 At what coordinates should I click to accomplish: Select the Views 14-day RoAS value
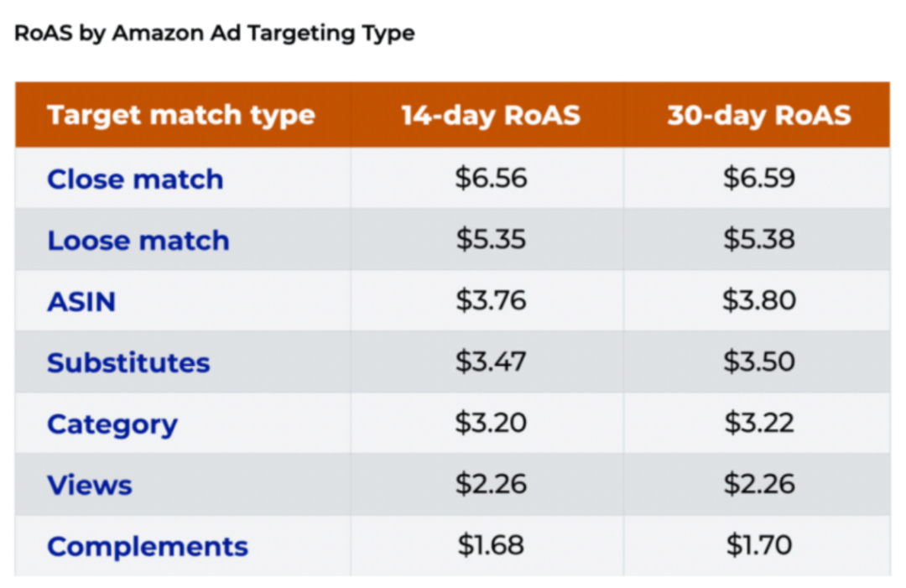click(x=491, y=484)
